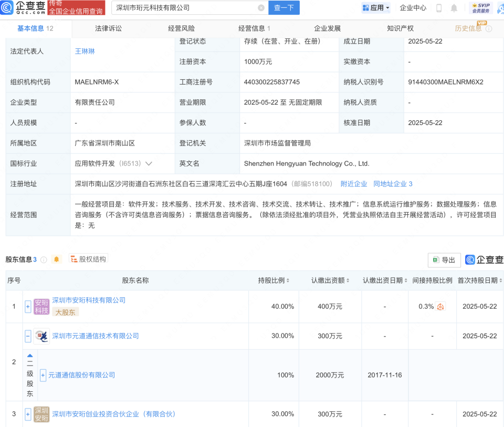This screenshot has width=504, height=427.
Task: Switch to 企业发展 tab
Action: click(327, 28)
